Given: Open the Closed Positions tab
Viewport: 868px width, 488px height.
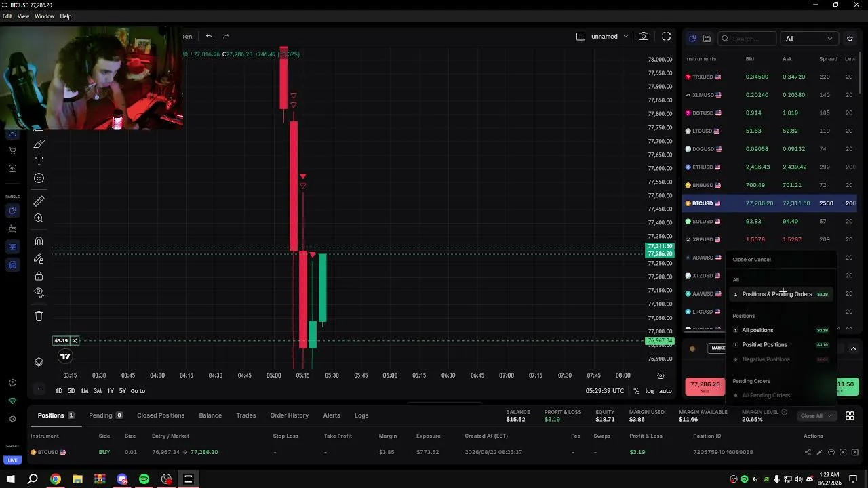Looking at the screenshot, I should pyautogui.click(x=161, y=415).
